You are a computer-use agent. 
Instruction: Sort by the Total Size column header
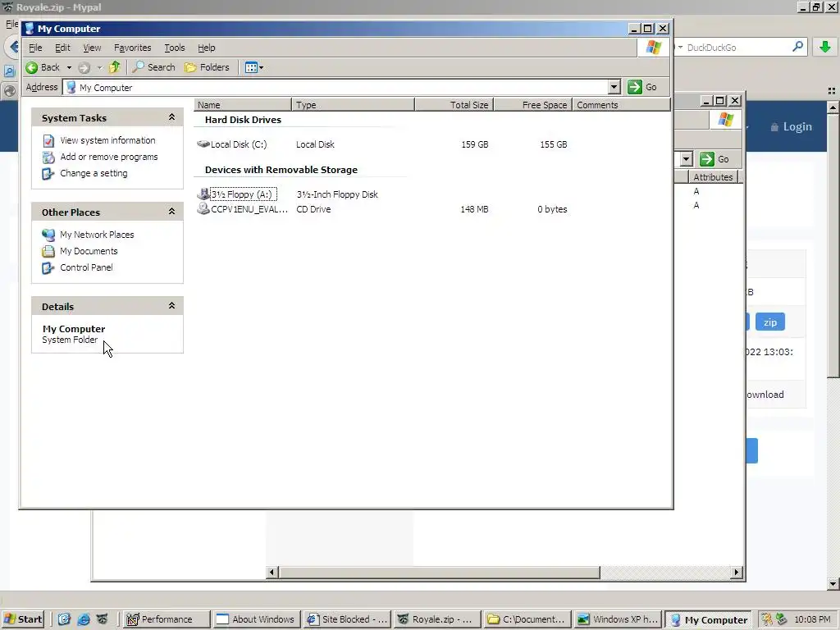click(x=454, y=105)
